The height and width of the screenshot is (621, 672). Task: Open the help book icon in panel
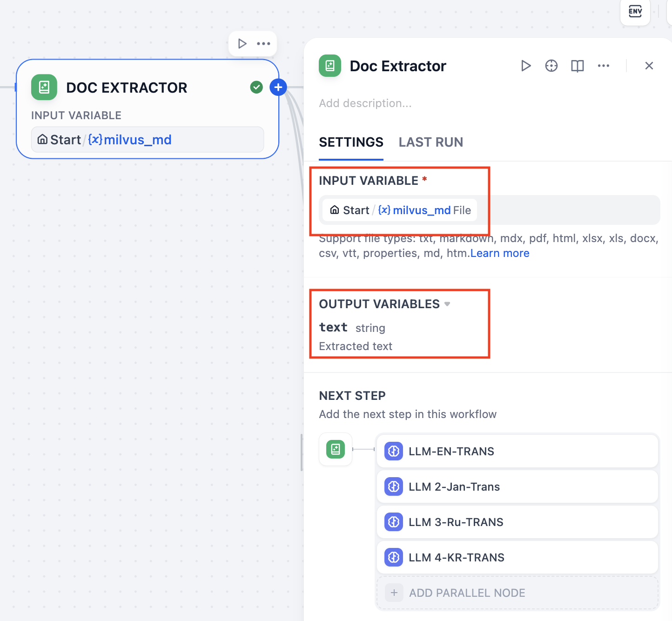[577, 66]
